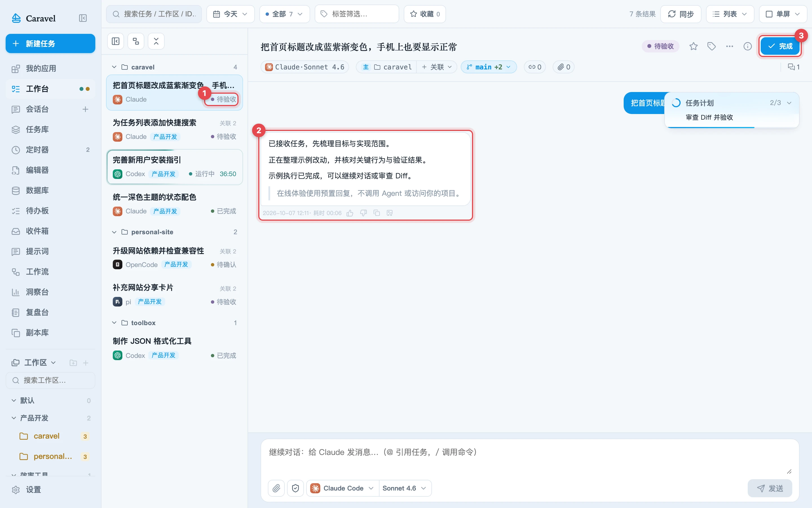Click the 标签筛选 tag filter field
Image resolution: width=812 pixels, height=508 pixels.
(x=357, y=14)
